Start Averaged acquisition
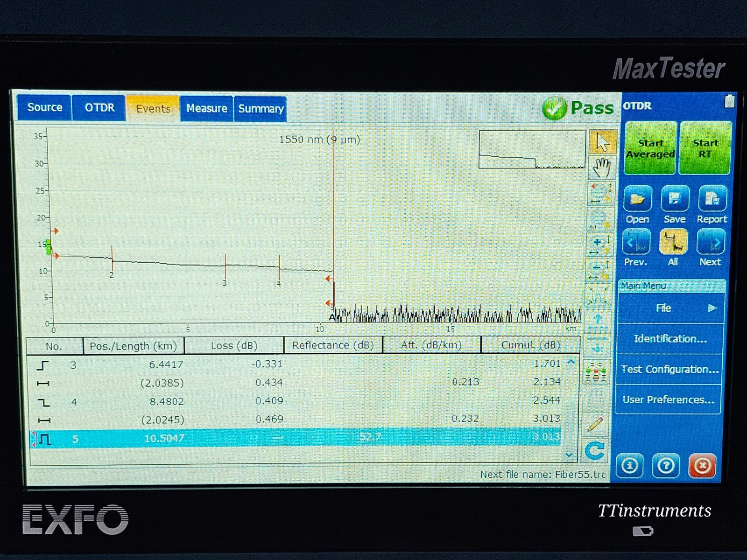This screenshot has height=560, width=747. tap(650, 148)
